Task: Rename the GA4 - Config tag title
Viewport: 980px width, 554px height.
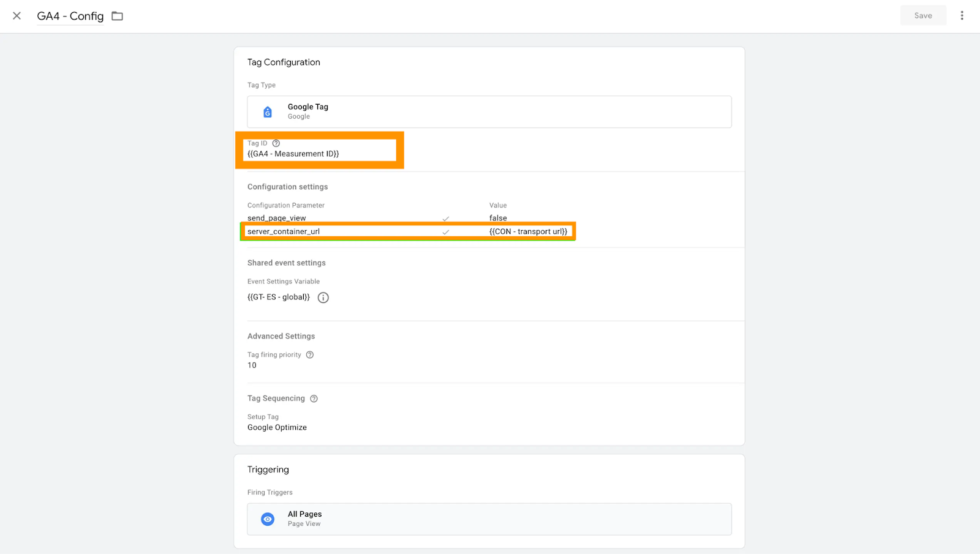Action: (x=70, y=16)
